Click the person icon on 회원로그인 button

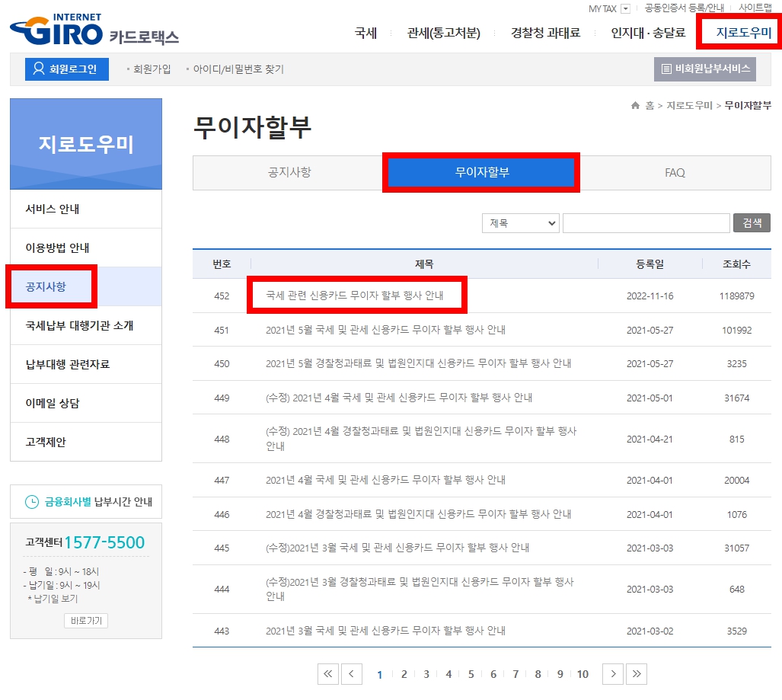(40, 68)
